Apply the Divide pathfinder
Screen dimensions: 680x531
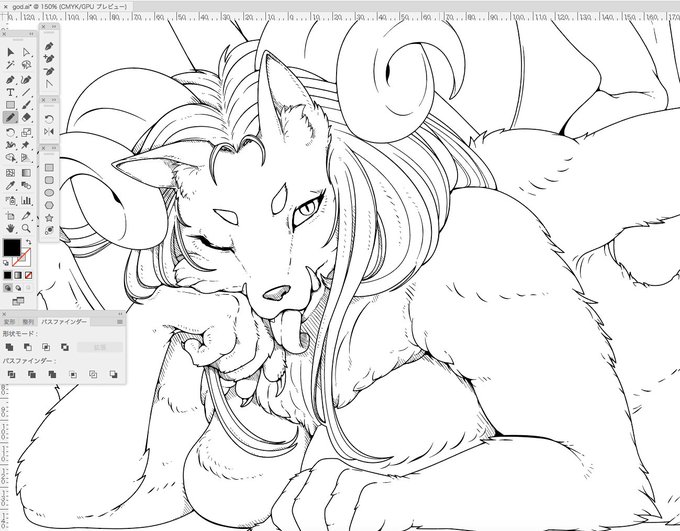tap(12, 374)
